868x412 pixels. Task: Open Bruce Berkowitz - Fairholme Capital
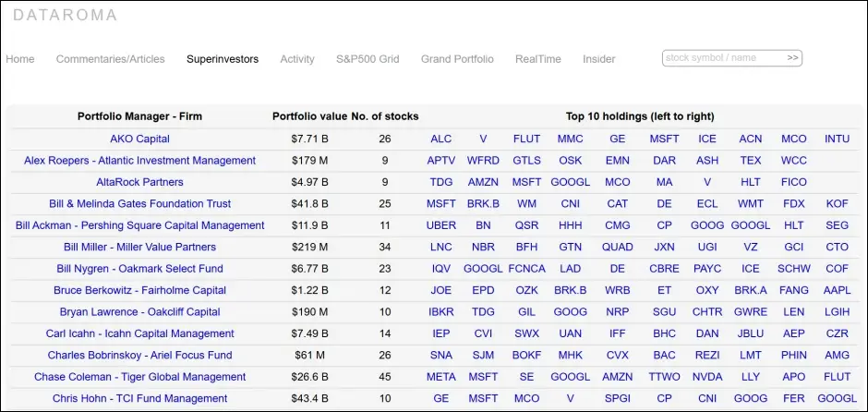click(140, 290)
